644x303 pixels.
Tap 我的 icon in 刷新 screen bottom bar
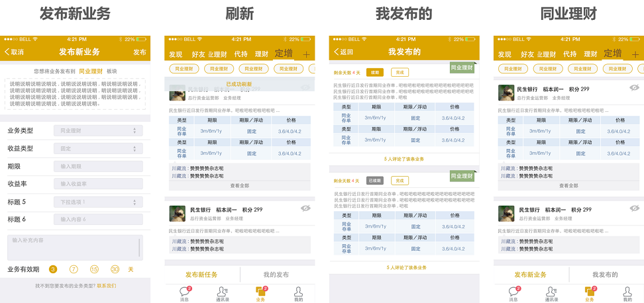tap(298, 292)
